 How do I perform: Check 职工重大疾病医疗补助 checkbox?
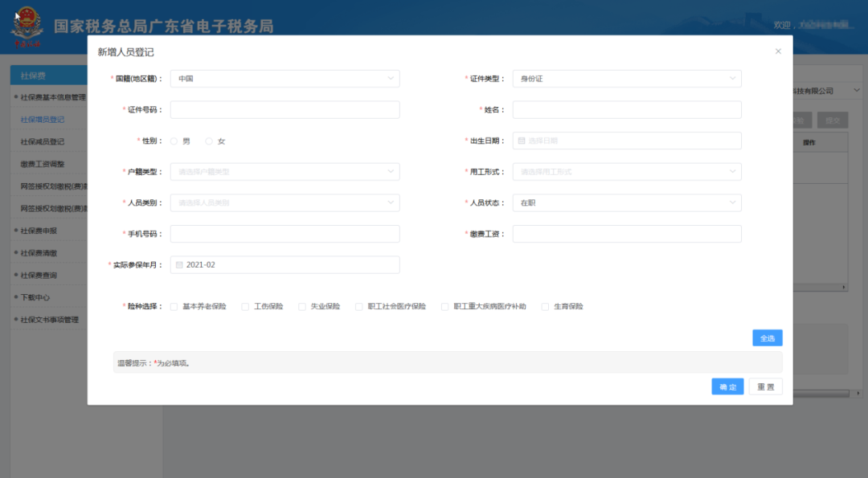pyautogui.click(x=444, y=307)
